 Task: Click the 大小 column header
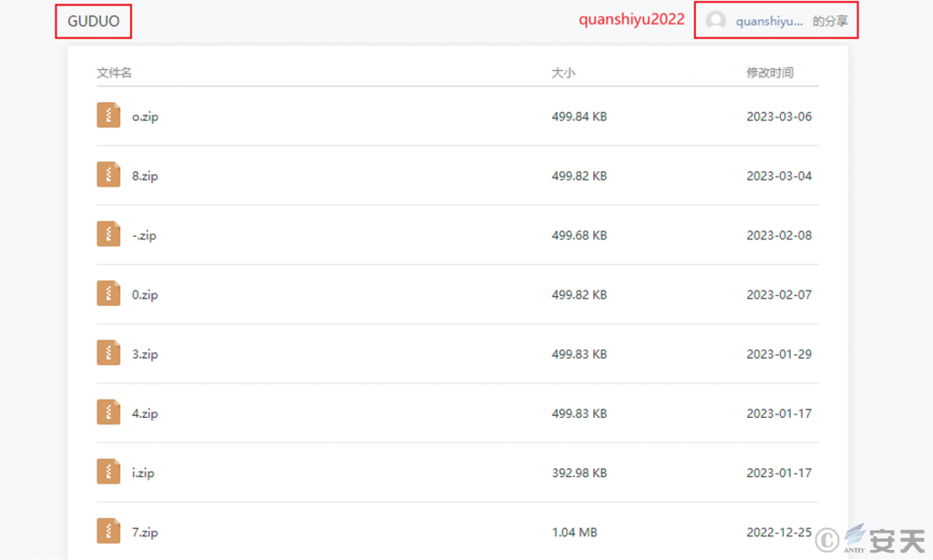pos(563,73)
